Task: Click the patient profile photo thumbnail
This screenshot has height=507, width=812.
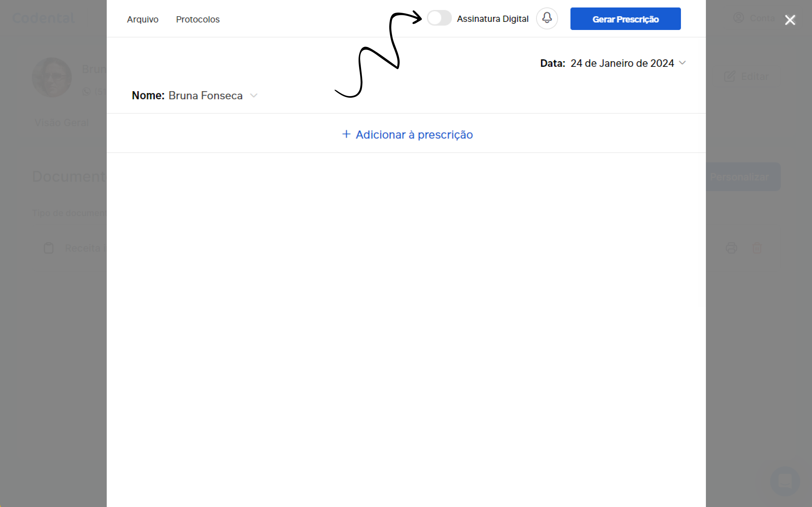Action: point(52,77)
